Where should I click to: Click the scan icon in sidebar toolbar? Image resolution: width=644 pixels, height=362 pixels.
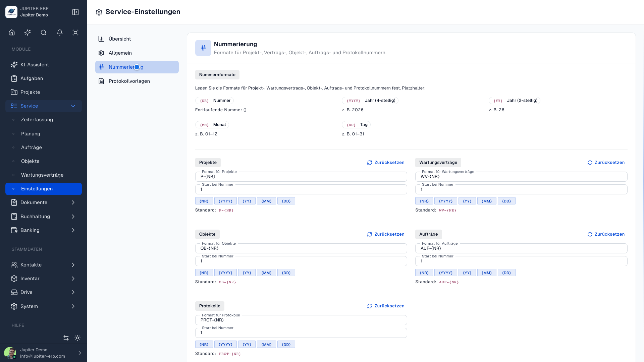click(x=75, y=33)
